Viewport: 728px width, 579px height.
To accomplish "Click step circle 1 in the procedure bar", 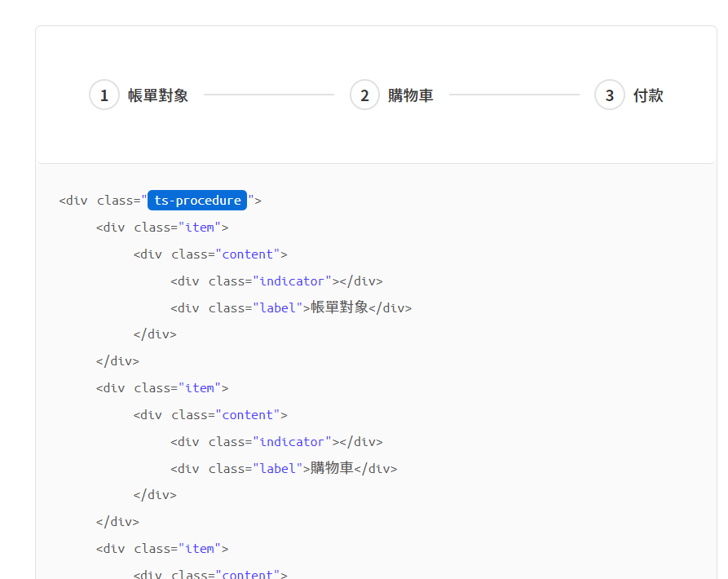I will coord(104,95).
